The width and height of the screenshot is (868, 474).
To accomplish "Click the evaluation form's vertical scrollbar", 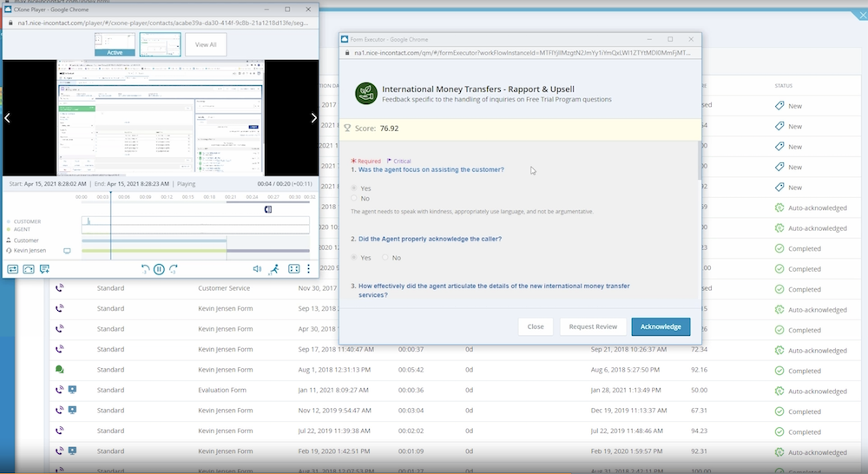I will (699, 161).
